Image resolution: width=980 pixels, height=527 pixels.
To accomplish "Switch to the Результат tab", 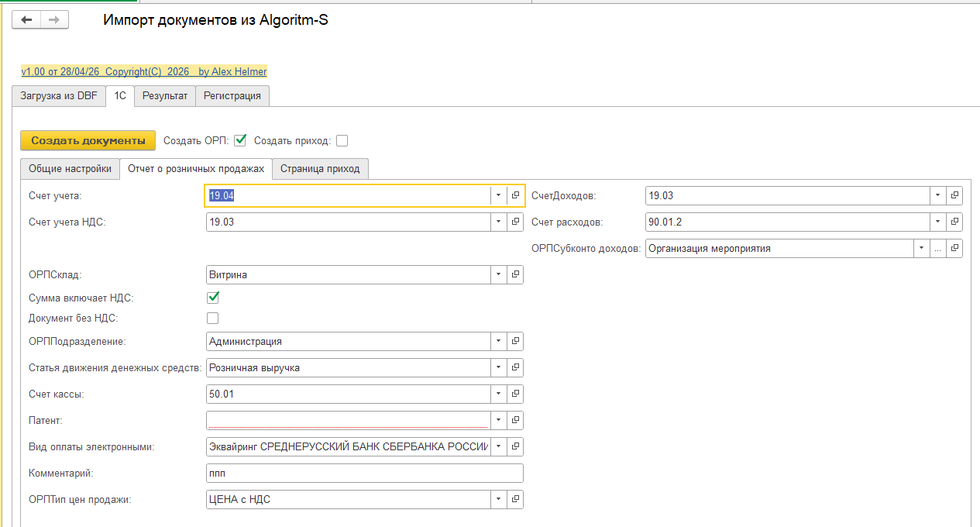I will [x=164, y=96].
